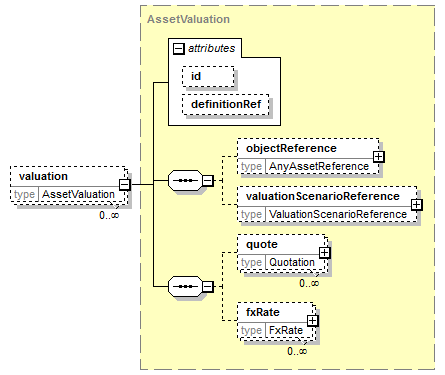Open the AnyAssetReference type
445x375 pixels.
(319, 166)
